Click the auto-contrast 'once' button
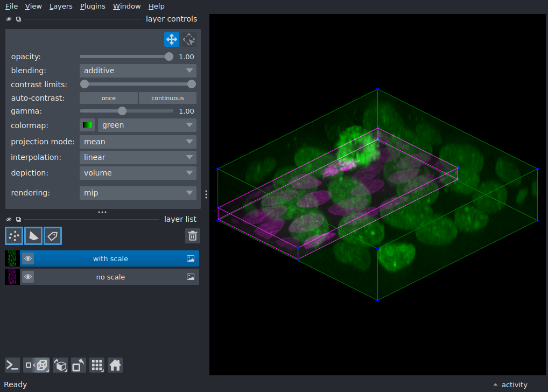Image resolution: width=548 pixels, height=392 pixels. [x=109, y=98]
